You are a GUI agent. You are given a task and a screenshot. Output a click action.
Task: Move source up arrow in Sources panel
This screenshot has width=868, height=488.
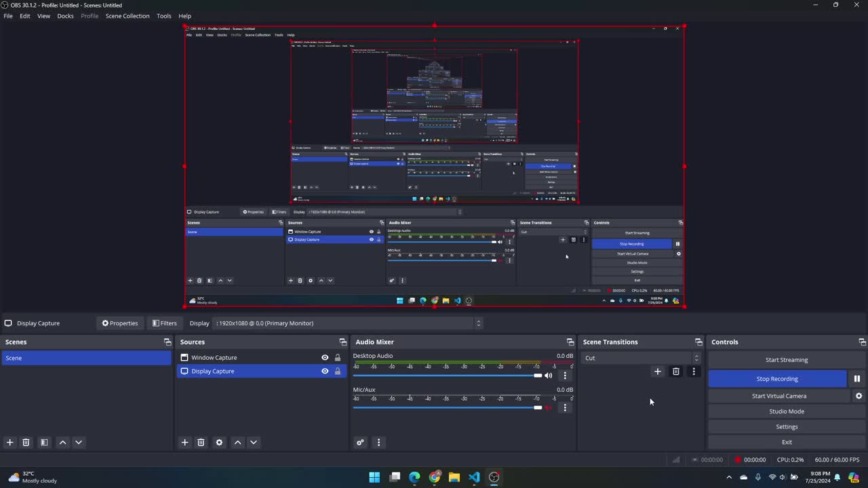tap(237, 443)
